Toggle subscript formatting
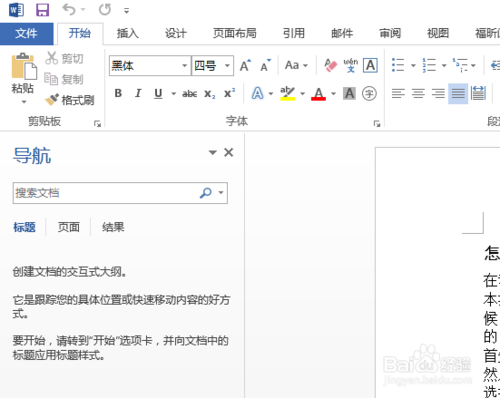 pyautogui.click(x=210, y=94)
